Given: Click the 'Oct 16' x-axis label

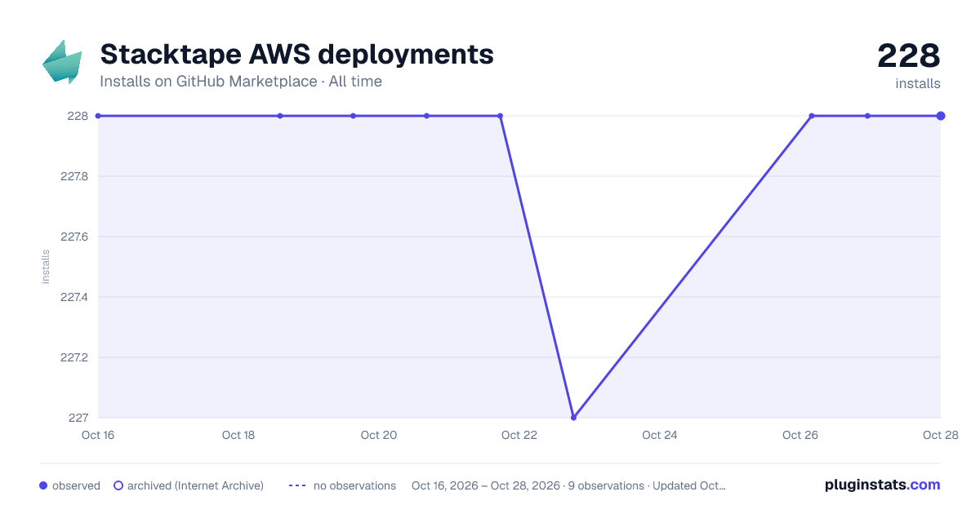Looking at the screenshot, I should [x=98, y=435].
